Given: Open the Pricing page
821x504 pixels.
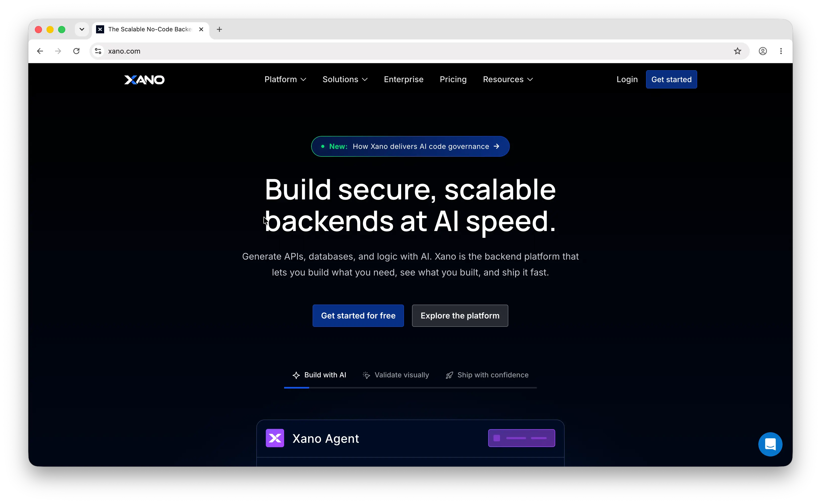Looking at the screenshot, I should click(453, 79).
